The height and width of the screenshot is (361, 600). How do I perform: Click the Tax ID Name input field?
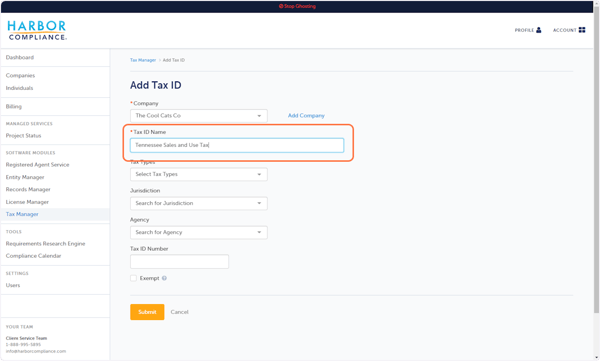(x=237, y=145)
